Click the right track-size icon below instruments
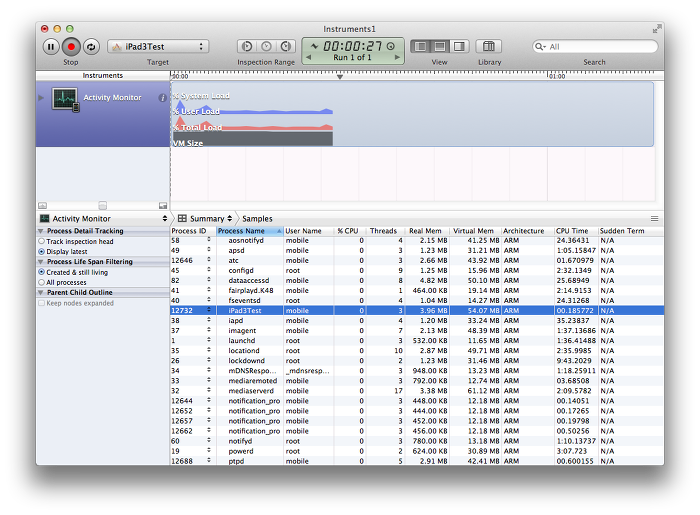 163,206
